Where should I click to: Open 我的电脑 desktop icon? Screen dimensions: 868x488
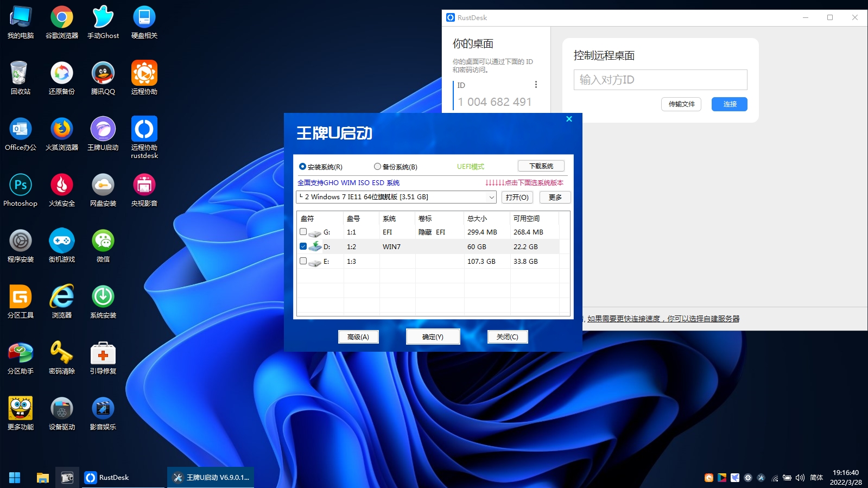point(21,23)
